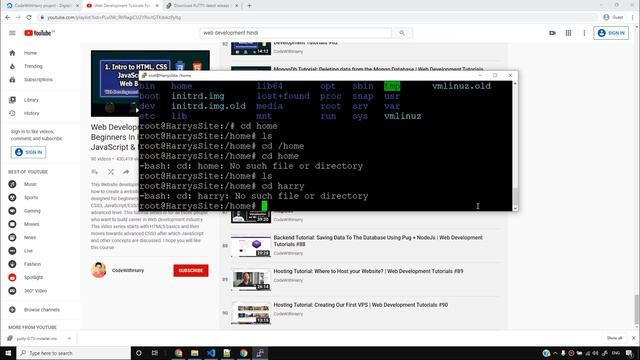Click the video #90 thumbnail
This screenshot has height=360, width=640.
pyautogui.click(x=251, y=314)
